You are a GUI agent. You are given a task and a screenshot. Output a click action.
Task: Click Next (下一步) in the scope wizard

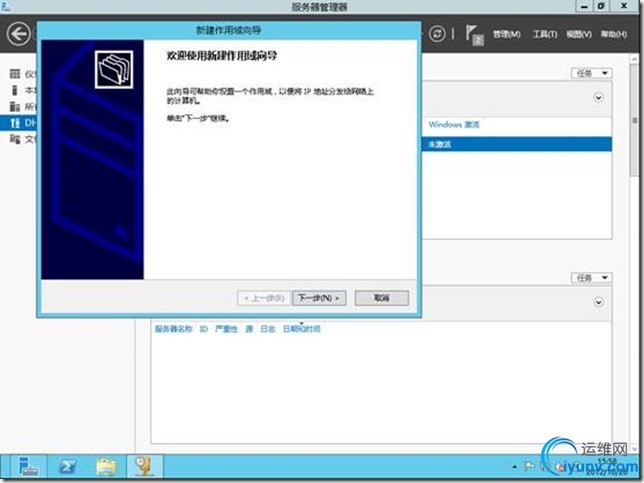[x=319, y=298]
